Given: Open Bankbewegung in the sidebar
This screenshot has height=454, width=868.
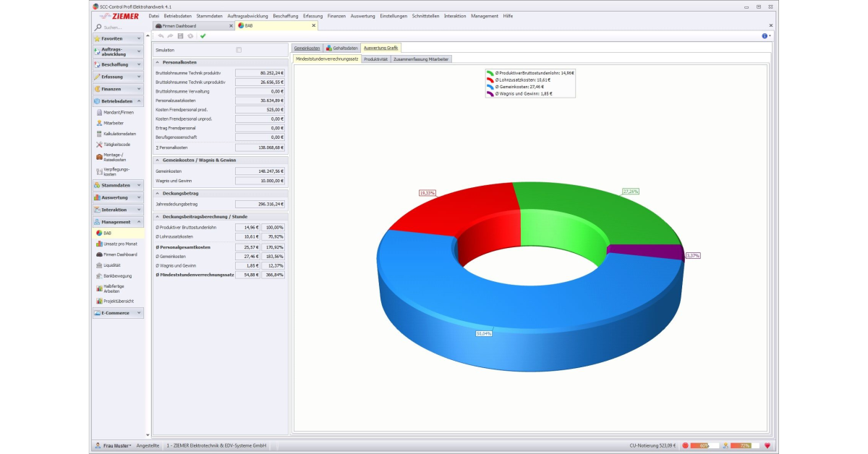Looking at the screenshot, I should (116, 276).
